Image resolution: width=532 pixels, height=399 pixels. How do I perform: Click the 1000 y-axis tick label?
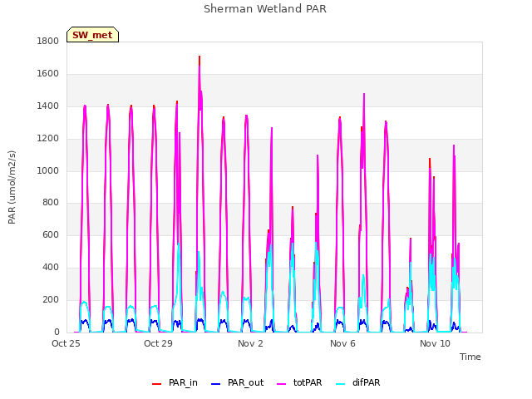pyautogui.click(x=48, y=170)
